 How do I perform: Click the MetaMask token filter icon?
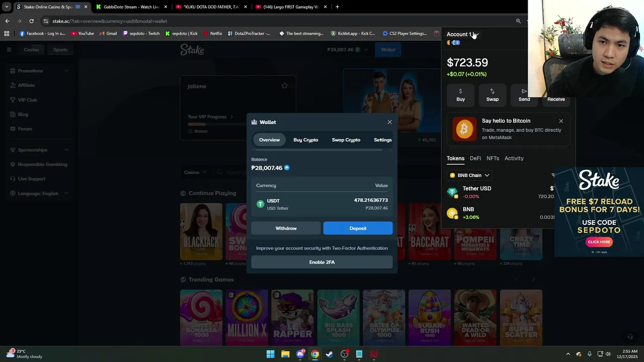(x=553, y=175)
